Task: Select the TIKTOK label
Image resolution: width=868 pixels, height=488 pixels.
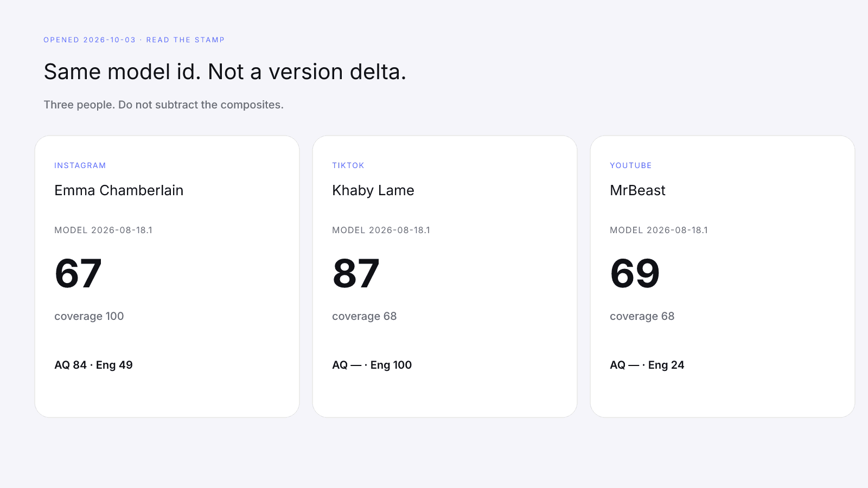Action: pos(348,165)
